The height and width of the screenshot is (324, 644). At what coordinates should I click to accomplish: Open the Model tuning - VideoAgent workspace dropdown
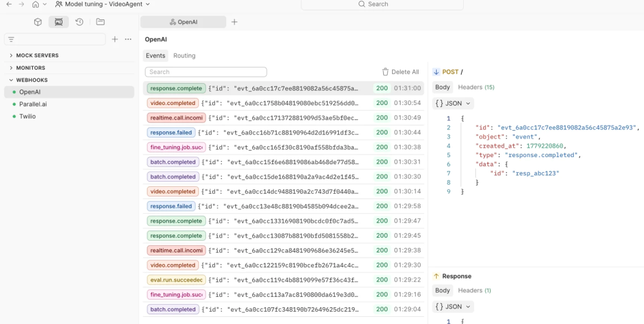[x=102, y=4]
